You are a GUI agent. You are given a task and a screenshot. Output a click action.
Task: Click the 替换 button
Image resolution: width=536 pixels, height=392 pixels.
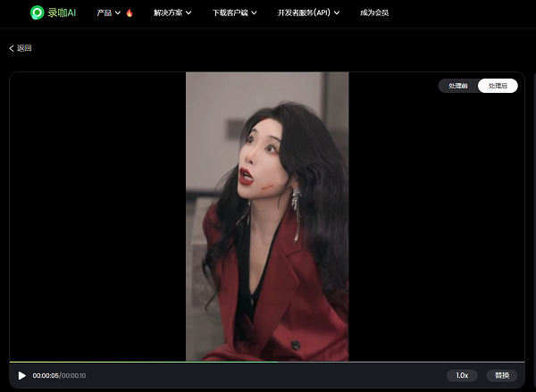502,376
